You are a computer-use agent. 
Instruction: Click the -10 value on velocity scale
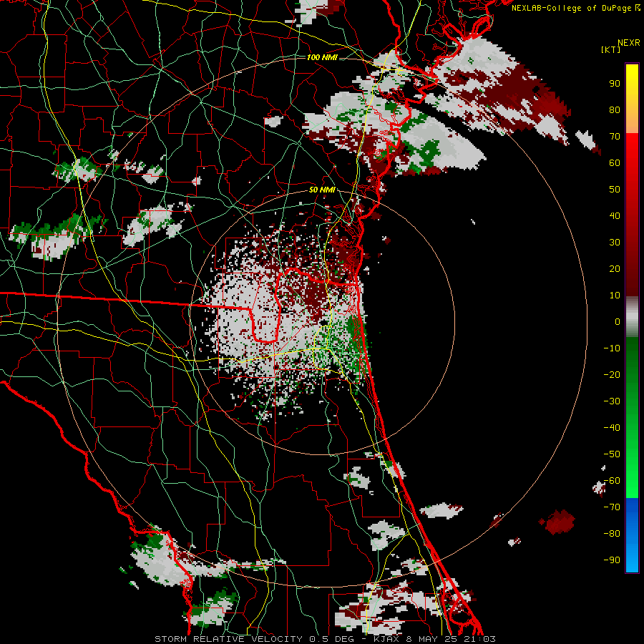[x=612, y=348]
